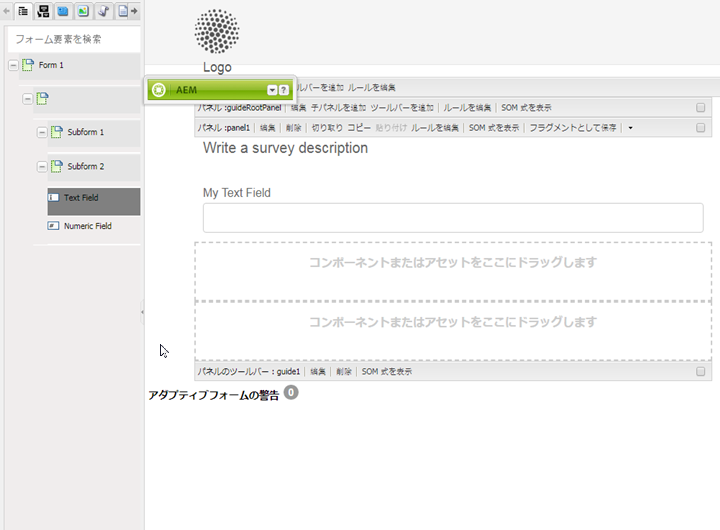Screen dimensions: 720x530
Task: Switch to the blue components tab
Action: 63,11
